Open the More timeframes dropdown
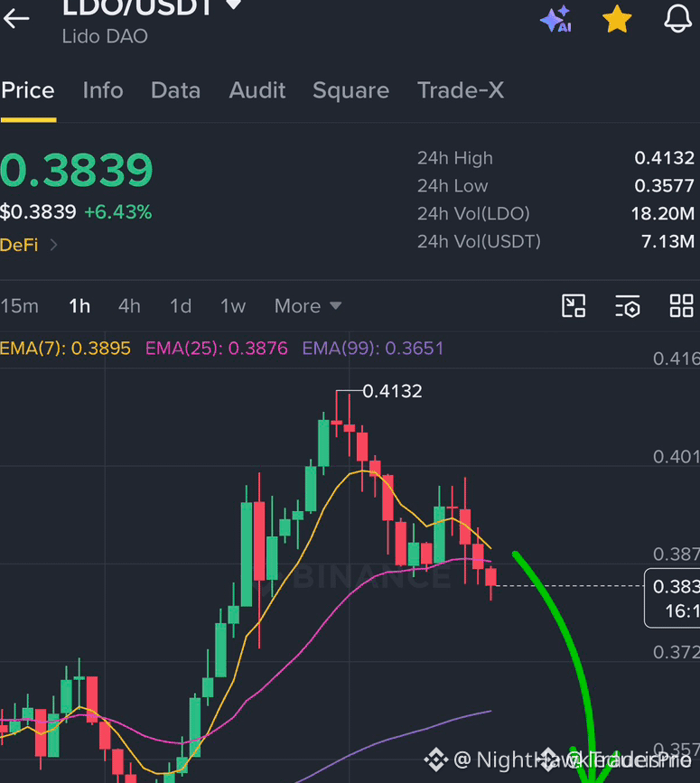 [x=308, y=305]
